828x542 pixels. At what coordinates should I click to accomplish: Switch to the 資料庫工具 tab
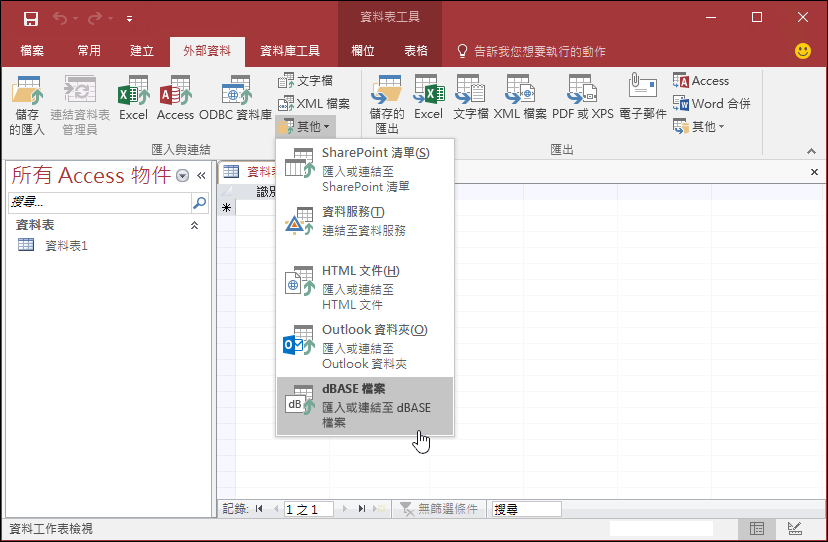[290, 51]
